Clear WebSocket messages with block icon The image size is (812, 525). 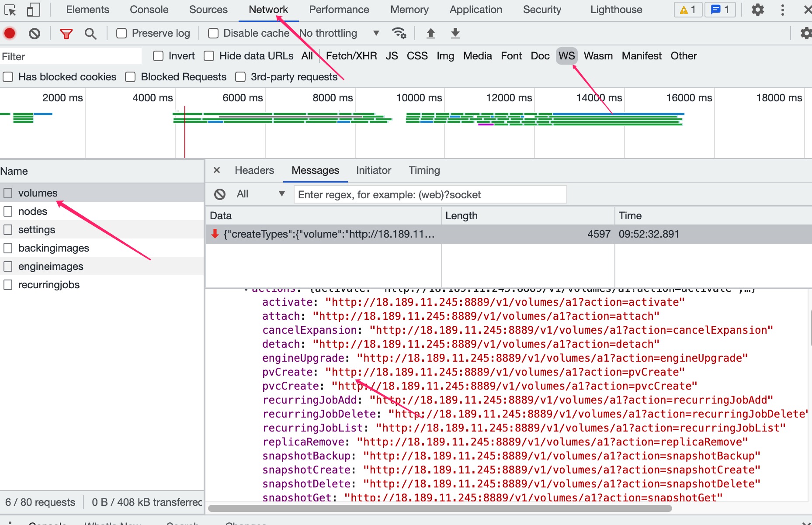pyautogui.click(x=219, y=194)
